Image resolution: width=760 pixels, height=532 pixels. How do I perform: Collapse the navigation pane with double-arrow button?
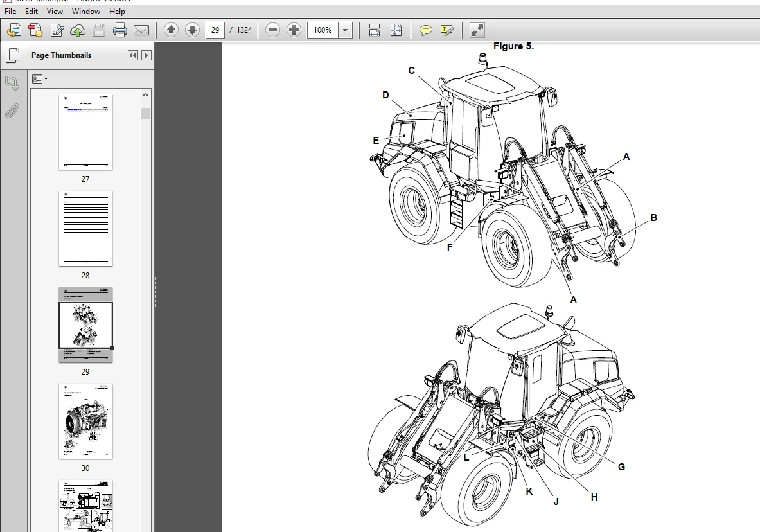tap(133, 55)
